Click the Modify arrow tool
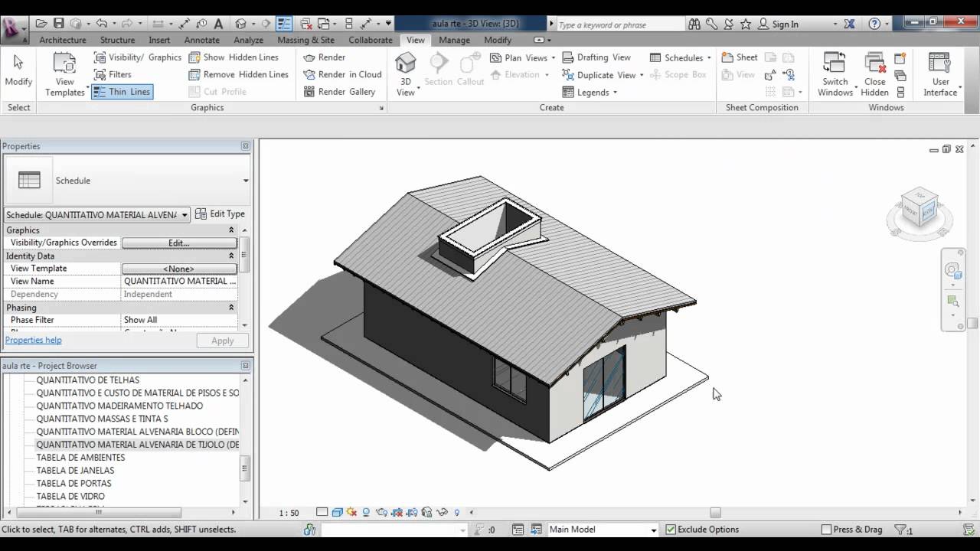This screenshot has height=551, width=980. (18, 70)
